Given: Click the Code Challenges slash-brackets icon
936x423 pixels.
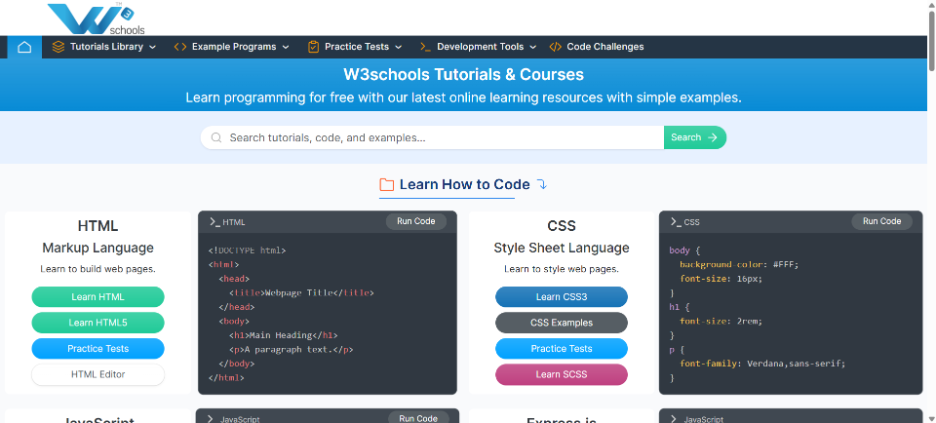Looking at the screenshot, I should [555, 47].
